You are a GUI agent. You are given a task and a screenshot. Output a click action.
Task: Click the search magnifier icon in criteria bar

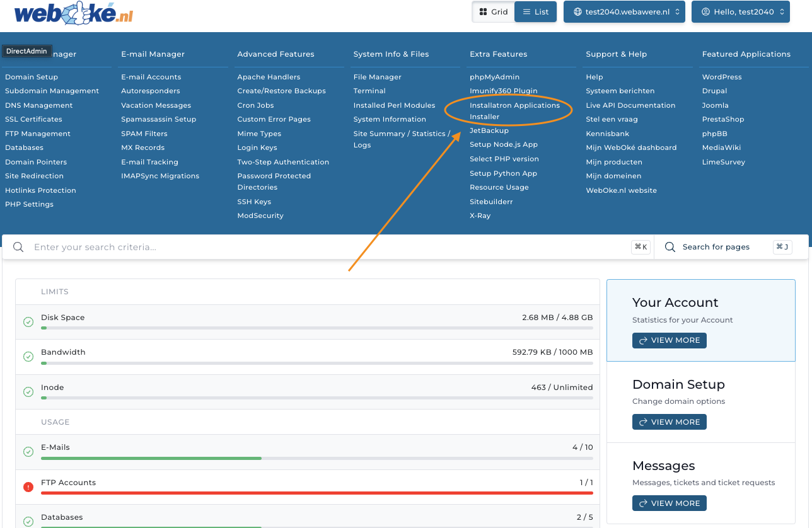(x=19, y=247)
